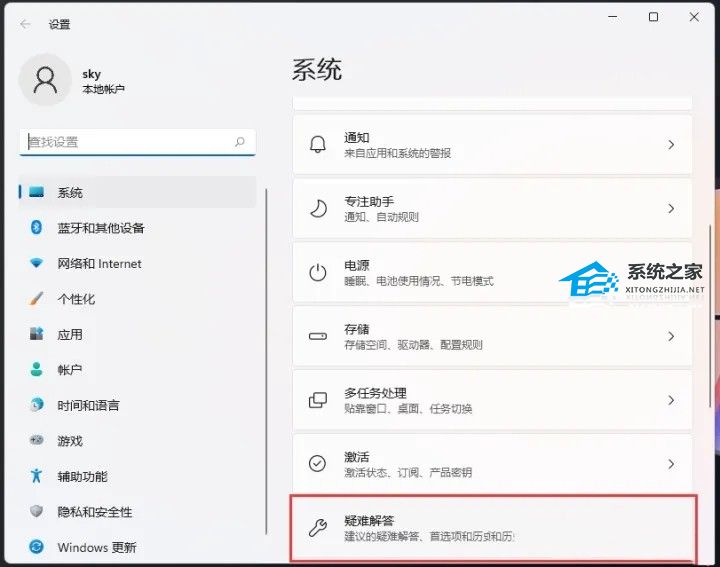Open the 专注助手 settings title
720x567 pixels.
(369, 201)
